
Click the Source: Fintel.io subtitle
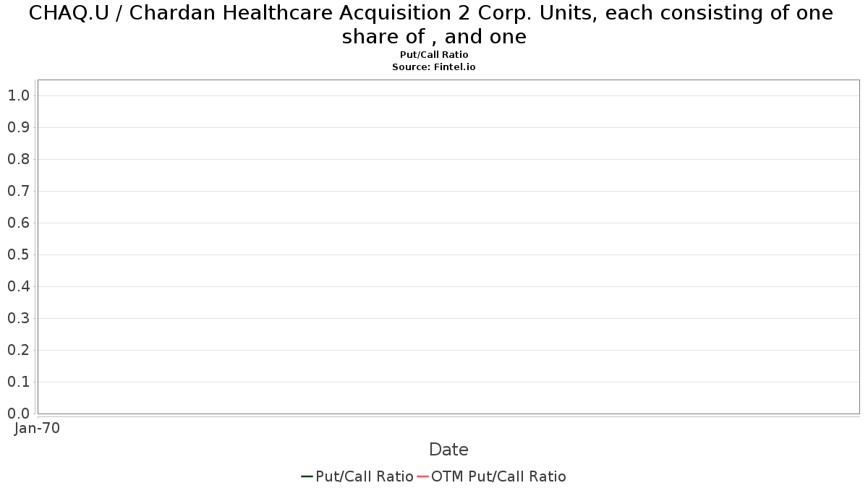tap(434, 67)
